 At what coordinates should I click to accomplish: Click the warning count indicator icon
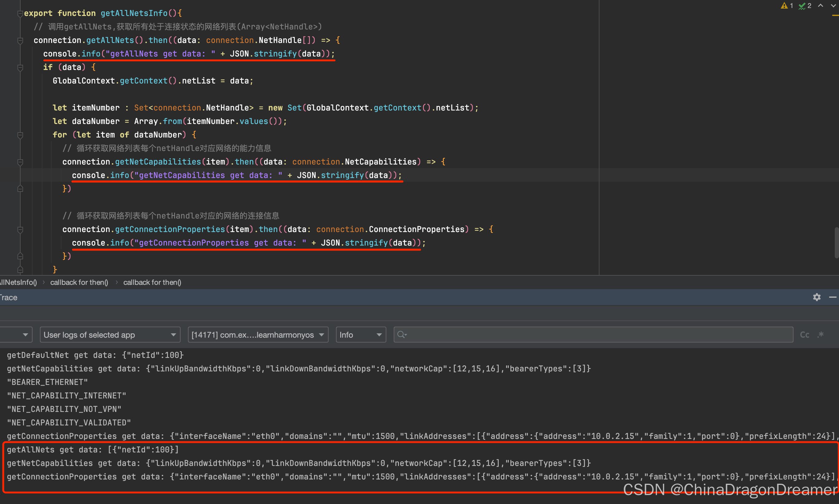pyautogui.click(x=784, y=6)
